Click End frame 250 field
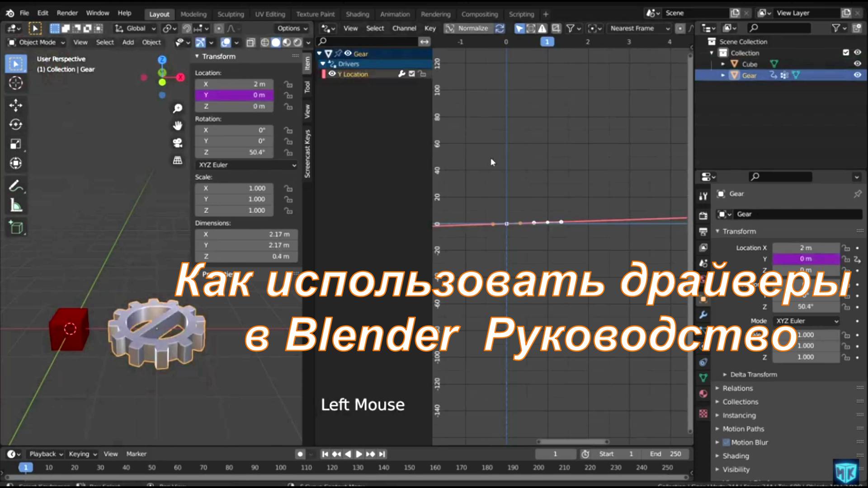This screenshot has height=488, width=868. point(665,454)
